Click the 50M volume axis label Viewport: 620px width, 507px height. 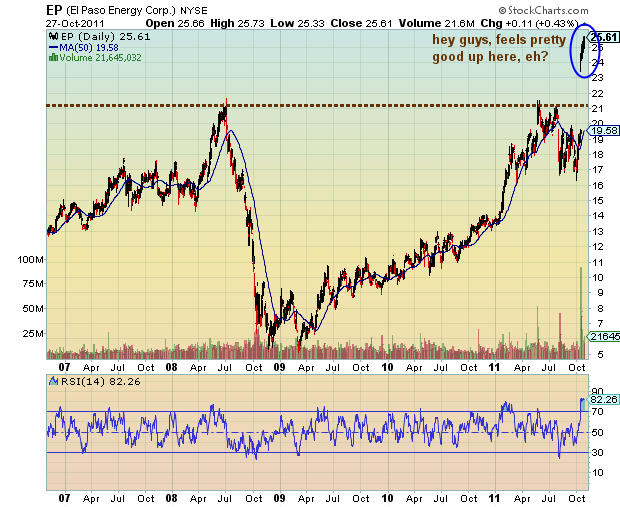33,308
